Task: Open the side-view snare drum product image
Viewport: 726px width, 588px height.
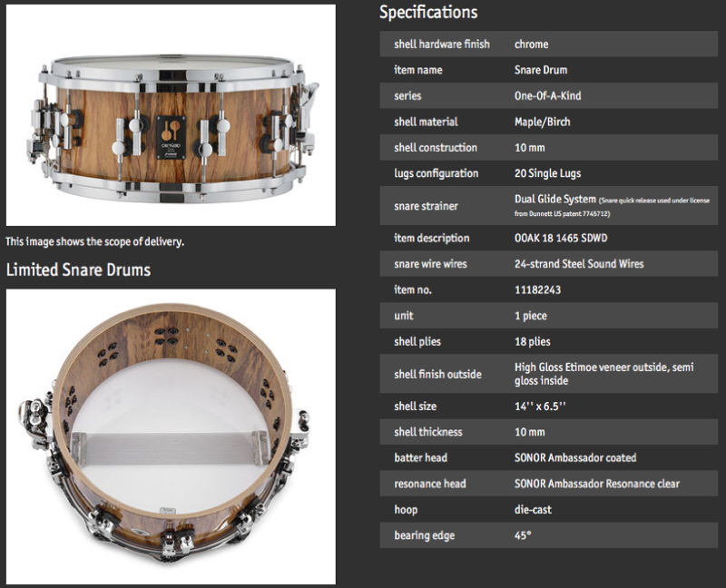Action: tap(171, 115)
